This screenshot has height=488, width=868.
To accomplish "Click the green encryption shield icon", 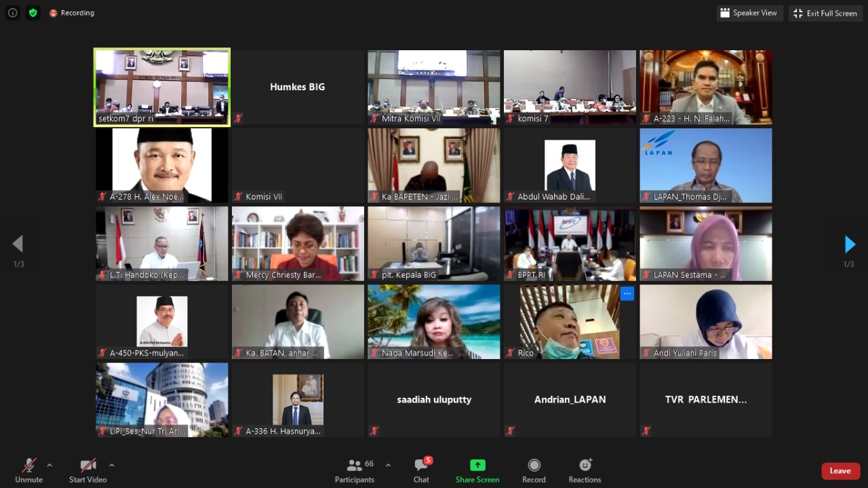I will (33, 13).
